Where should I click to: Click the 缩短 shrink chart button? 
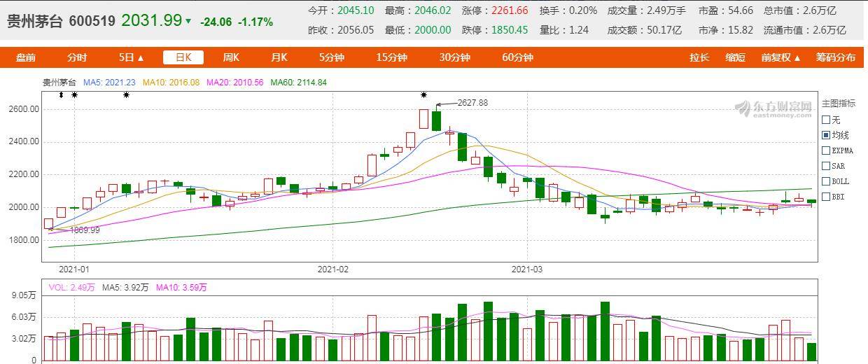click(735, 57)
